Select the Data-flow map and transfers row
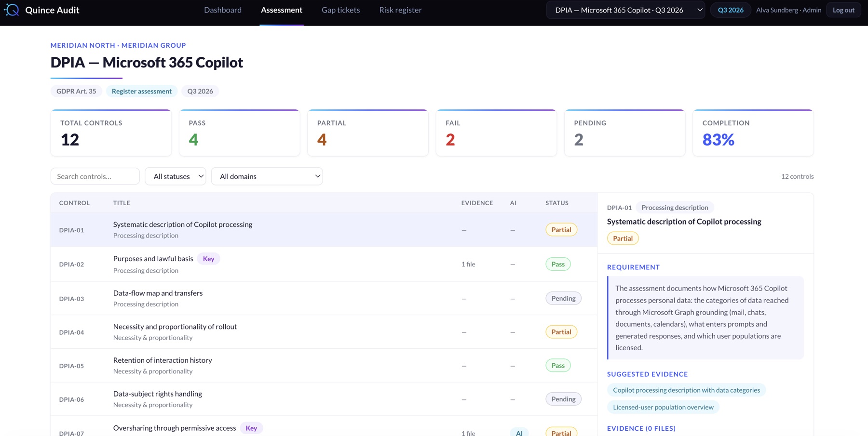This screenshot has height=436, width=868. [324, 298]
